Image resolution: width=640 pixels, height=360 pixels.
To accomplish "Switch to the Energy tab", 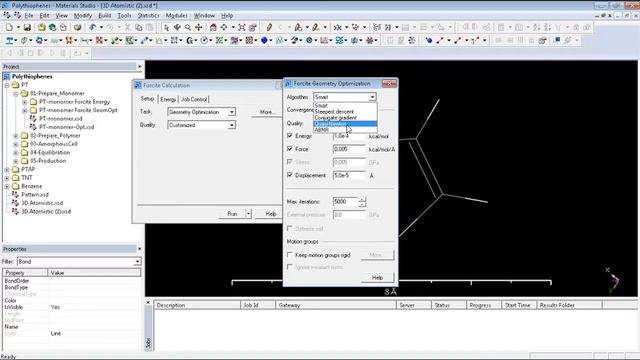I will [168, 99].
